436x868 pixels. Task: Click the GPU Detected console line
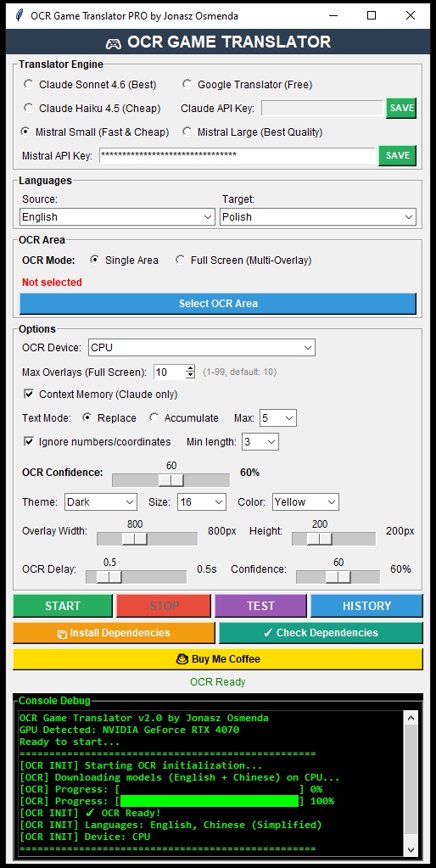tap(130, 731)
